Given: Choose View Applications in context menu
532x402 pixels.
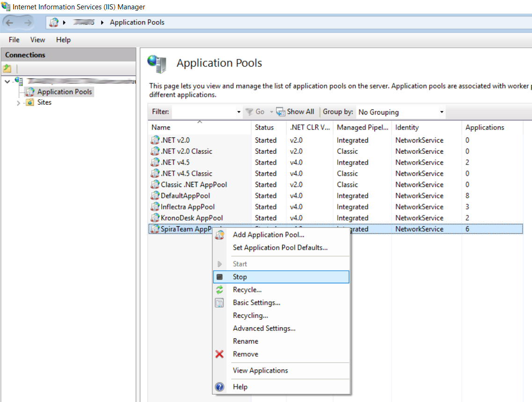Looking at the screenshot, I should pyautogui.click(x=260, y=371).
